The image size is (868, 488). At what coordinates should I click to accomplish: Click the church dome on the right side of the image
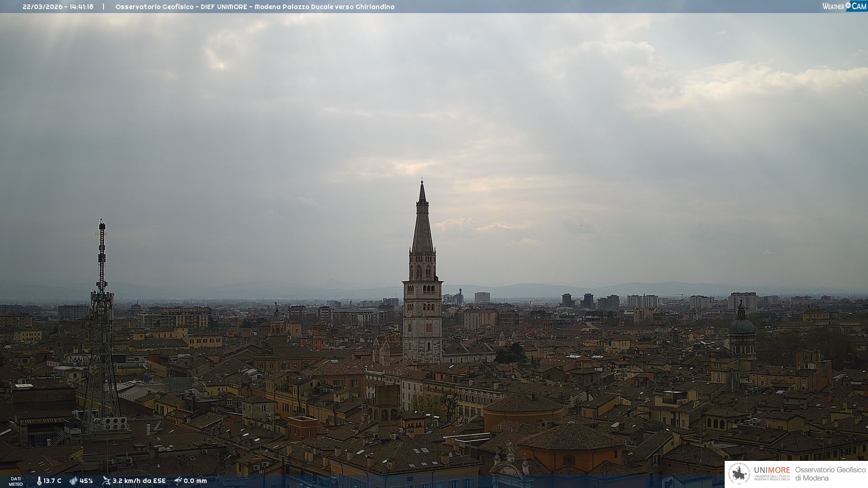click(x=741, y=325)
